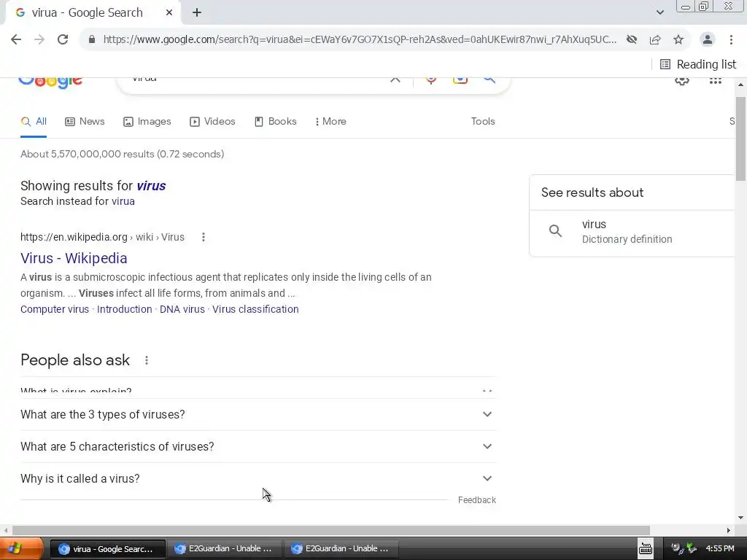Expand What are the 3 types of viruses

point(258,415)
